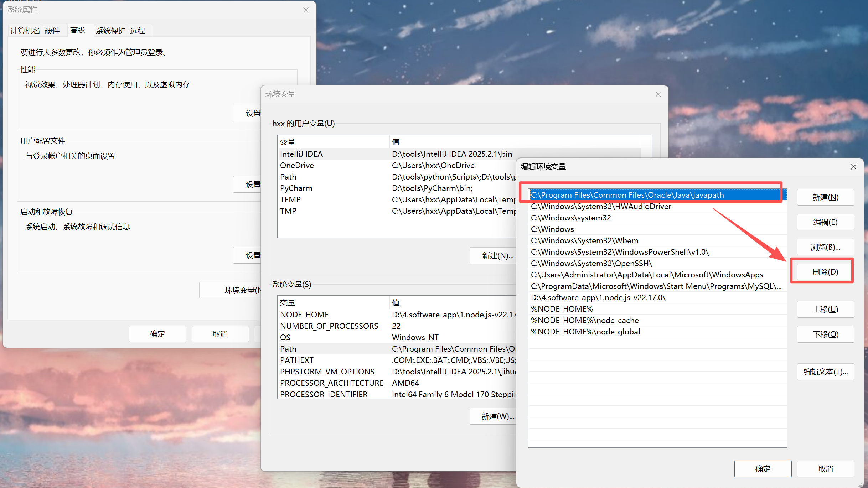The image size is (868, 488).
Task: Select the C:\Windows\System32\OpenSSH\ path entry
Action: 591,264
